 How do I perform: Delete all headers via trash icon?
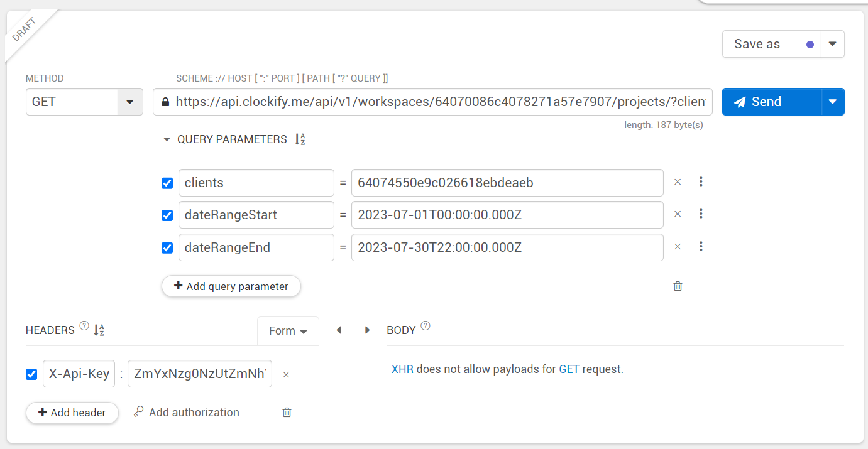[287, 412]
